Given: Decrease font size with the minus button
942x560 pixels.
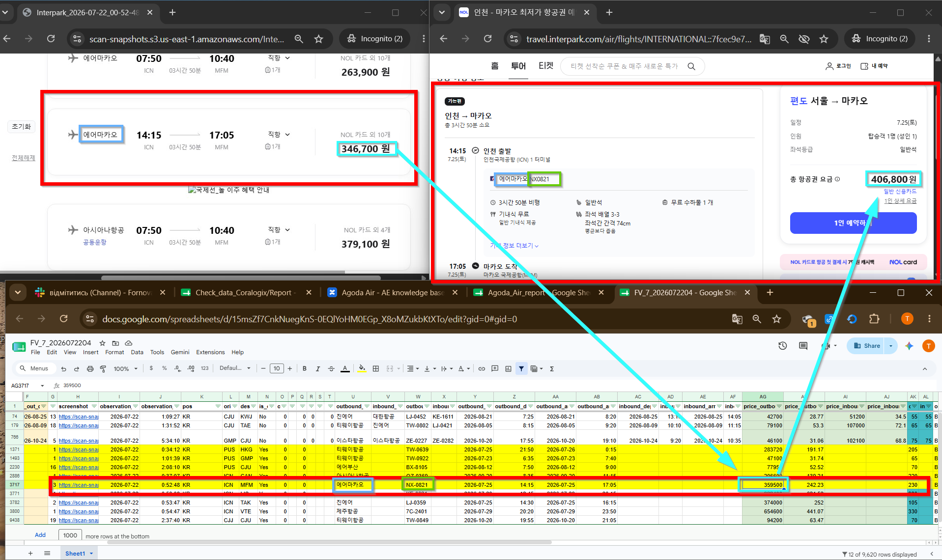Looking at the screenshot, I should pyautogui.click(x=263, y=368).
